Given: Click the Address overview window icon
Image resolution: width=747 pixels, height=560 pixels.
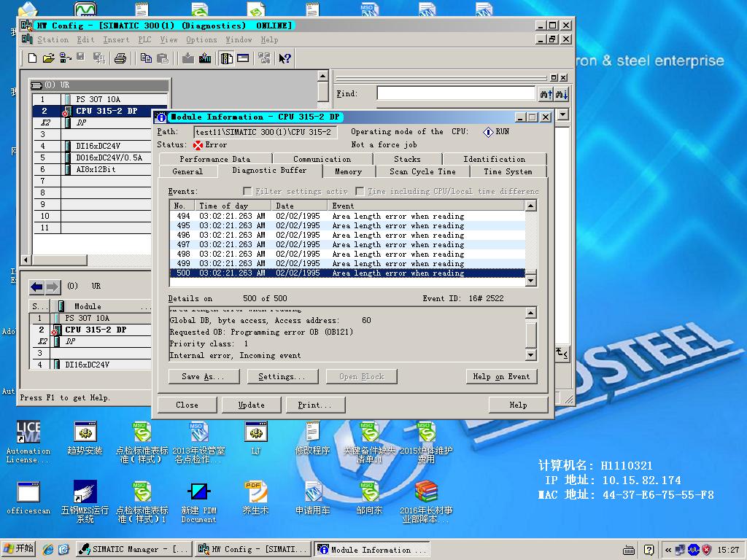Looking at the screenshot, I should point(243,58).
